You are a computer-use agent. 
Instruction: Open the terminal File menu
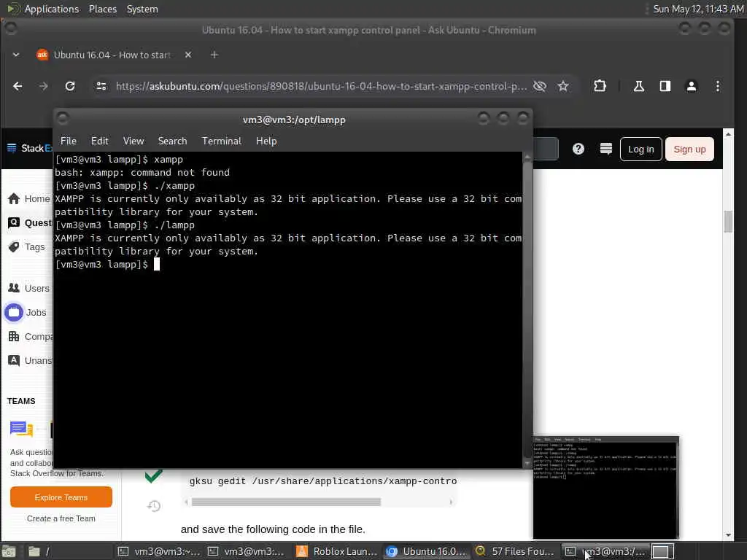[x=68, y=141]
